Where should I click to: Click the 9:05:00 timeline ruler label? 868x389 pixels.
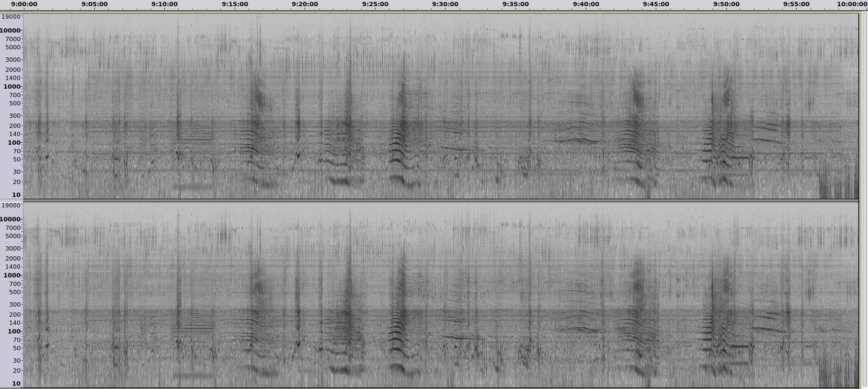pos(94,4)
